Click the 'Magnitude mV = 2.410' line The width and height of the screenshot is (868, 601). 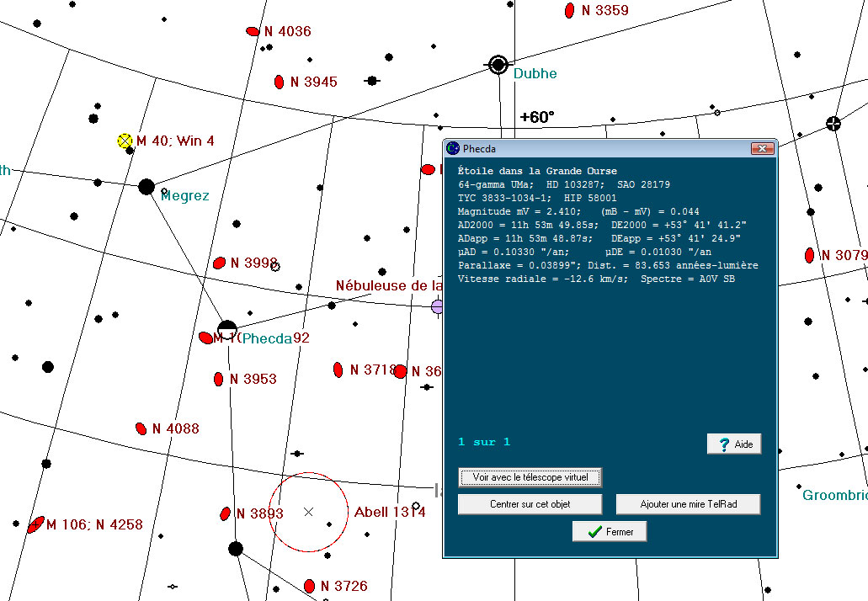pyautogui.click(x=578, y=211)
